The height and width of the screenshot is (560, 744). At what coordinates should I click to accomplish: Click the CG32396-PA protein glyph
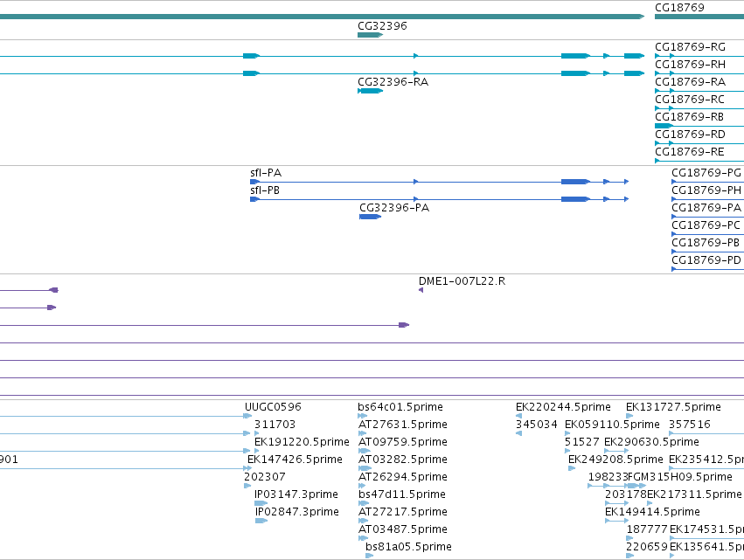(x=370, y=218)
